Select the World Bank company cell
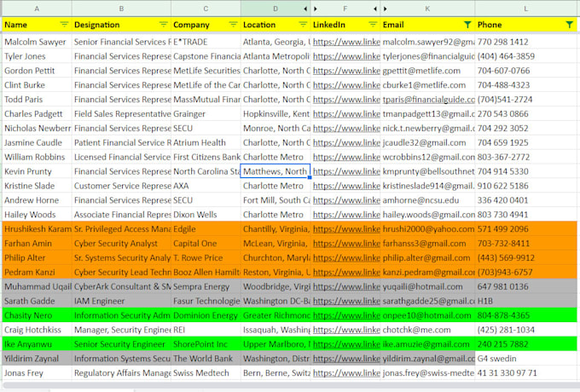Viewport: 580px width, 392px height. click(206, 359)
